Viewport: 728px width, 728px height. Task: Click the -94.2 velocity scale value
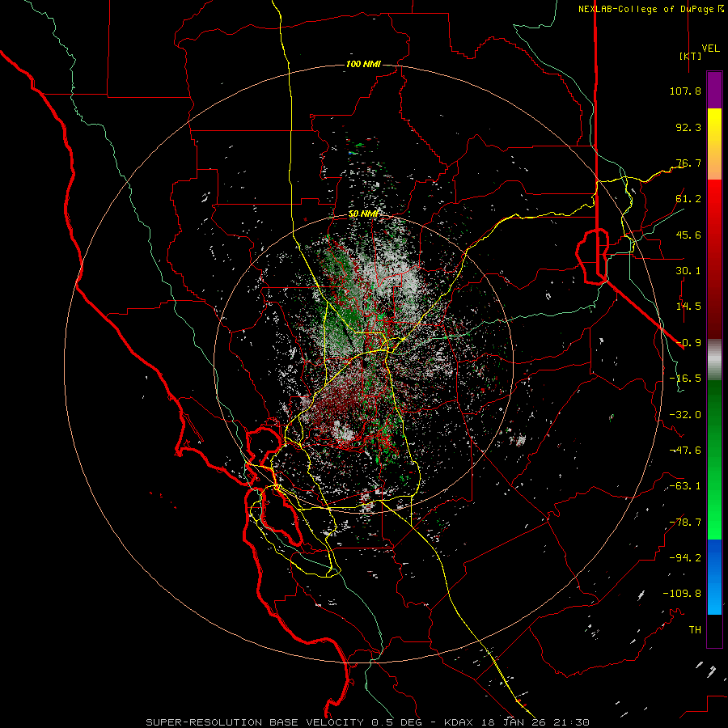pyautogui.click(x=685, y=558)
